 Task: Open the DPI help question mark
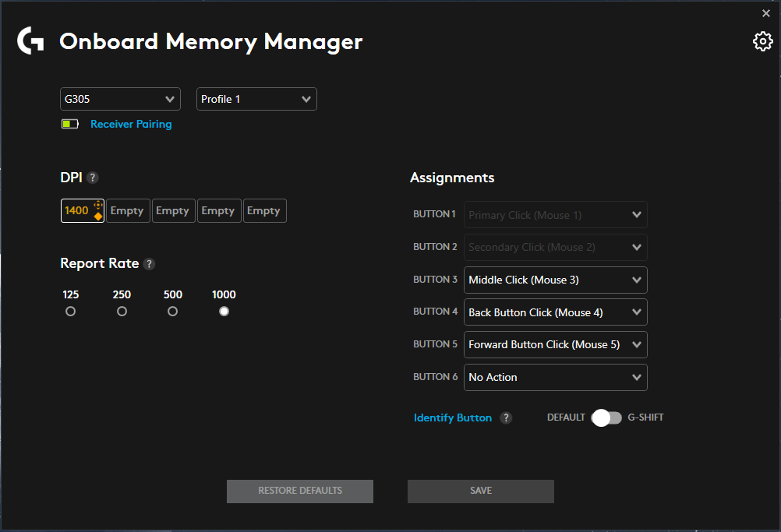click(x=92, y=178)
